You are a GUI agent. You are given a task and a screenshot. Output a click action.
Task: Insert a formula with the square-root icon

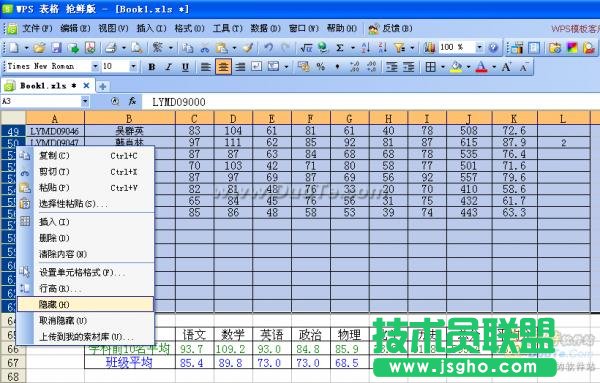(306, 47)
